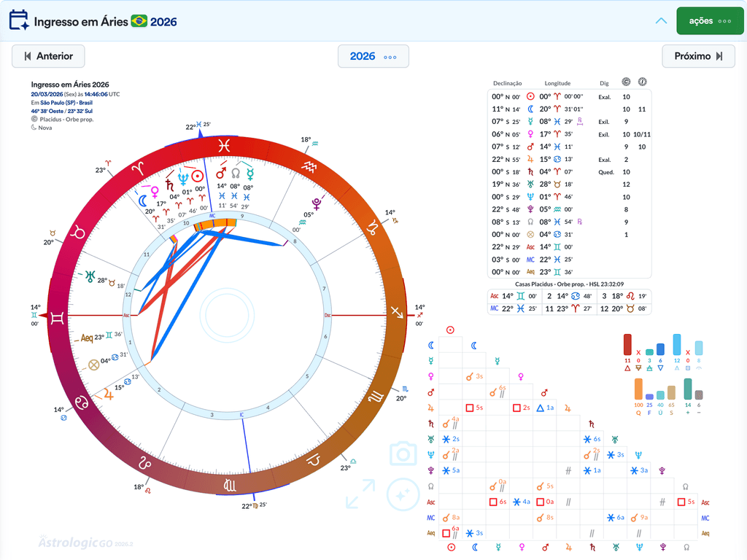Viewport: 747px width, 560px height.
Task: Select the Mercury glyph in the longitude table
Action: click(530, 122)
